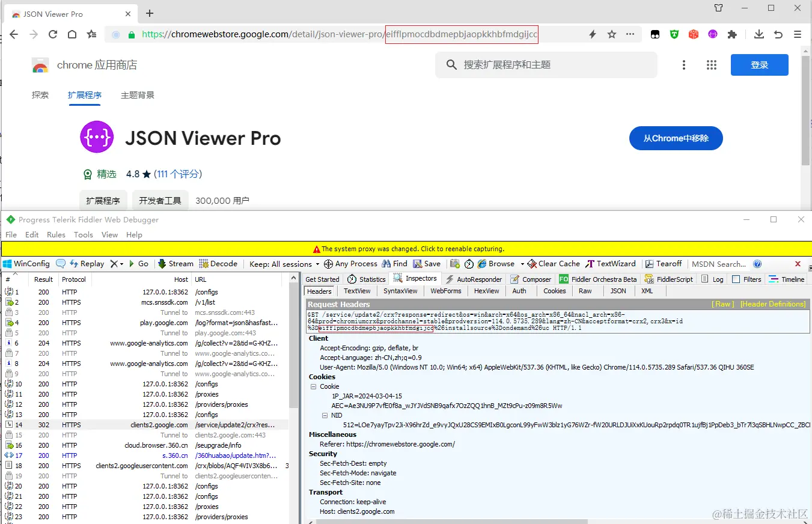
Task: Click Find binoculars in Fiddler toolbar
Action: click(x=394, y=264)
